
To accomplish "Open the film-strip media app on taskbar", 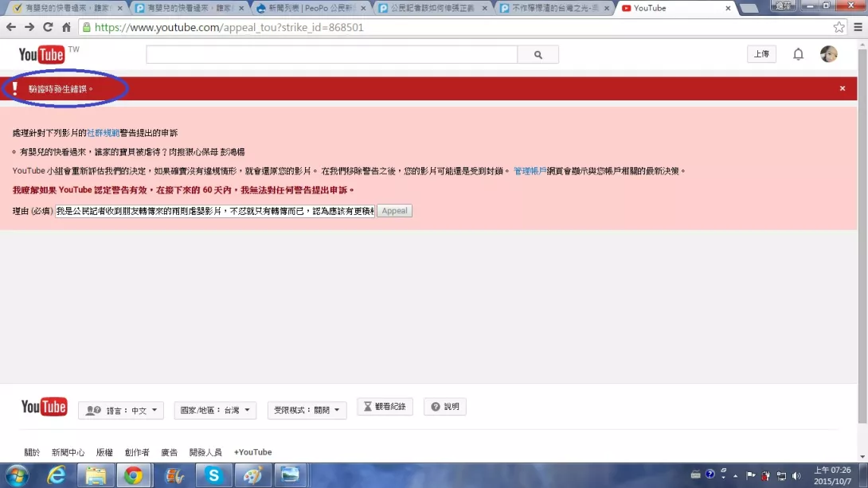I will 174,475.
